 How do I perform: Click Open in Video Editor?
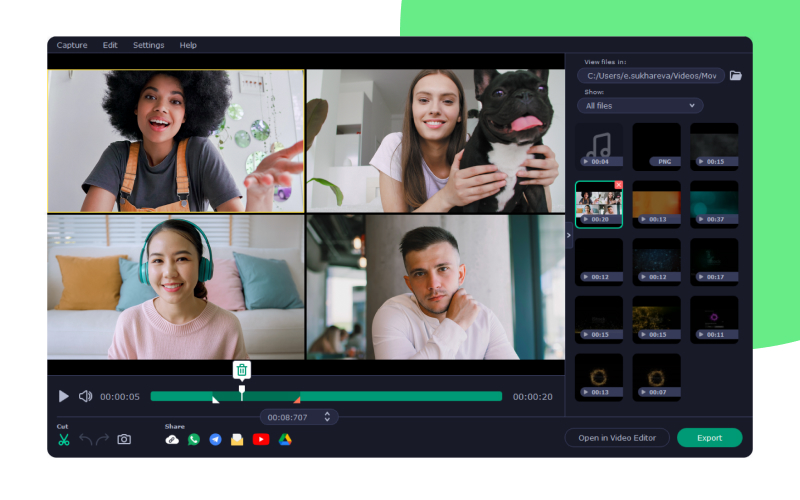click(617, 438)
